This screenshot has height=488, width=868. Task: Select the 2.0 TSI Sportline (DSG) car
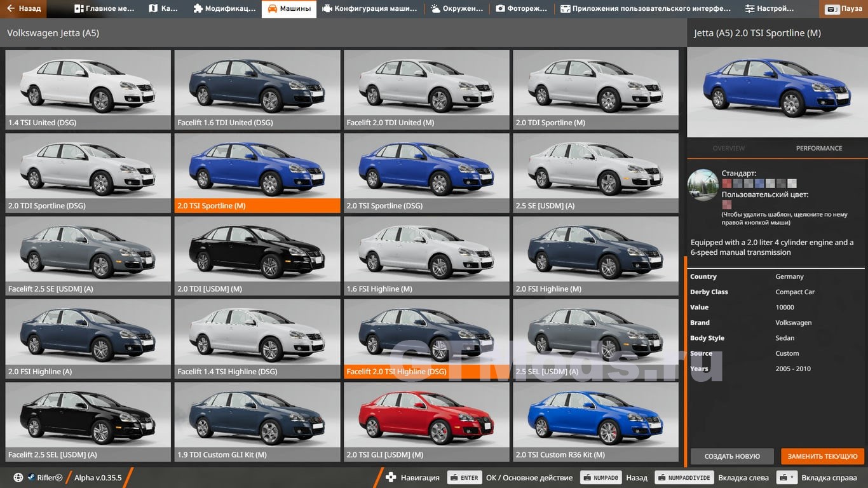click(x=426, y=173)
